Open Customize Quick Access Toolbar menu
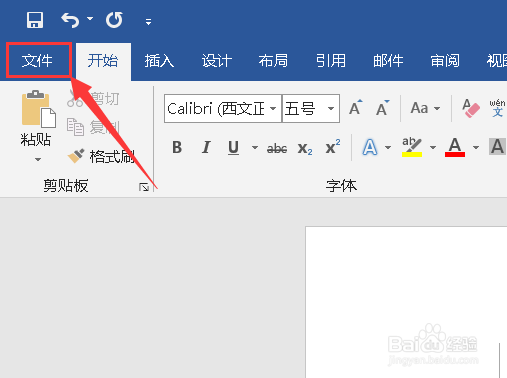 [148, 22]
